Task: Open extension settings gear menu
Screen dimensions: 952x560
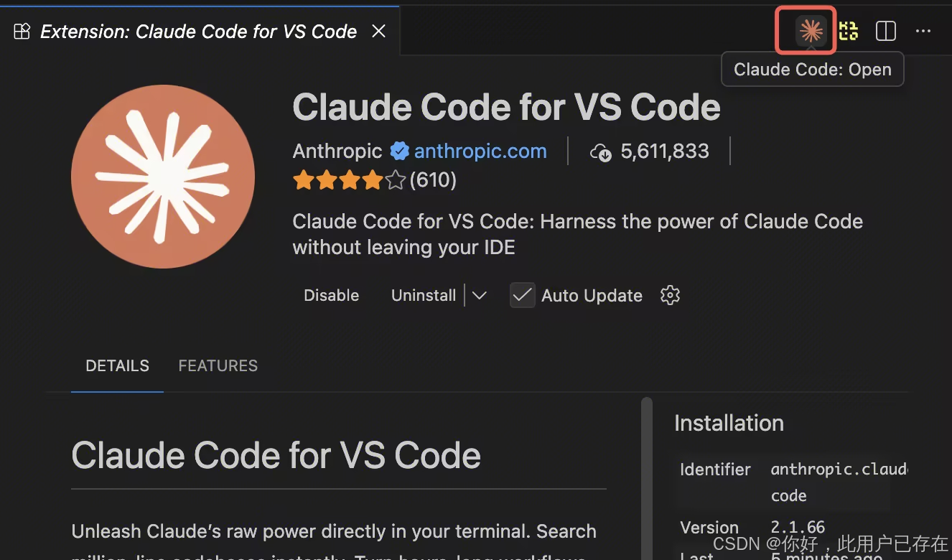Action: 670,295
